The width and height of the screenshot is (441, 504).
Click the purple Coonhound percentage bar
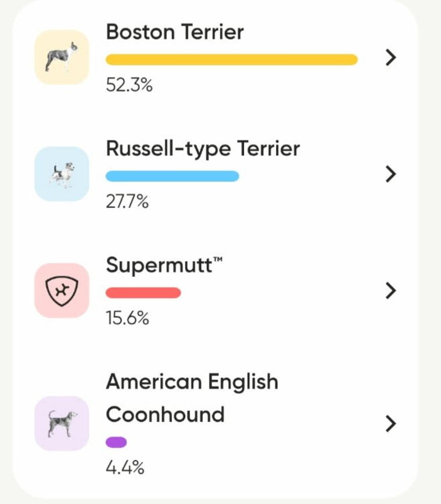point(116,442)
